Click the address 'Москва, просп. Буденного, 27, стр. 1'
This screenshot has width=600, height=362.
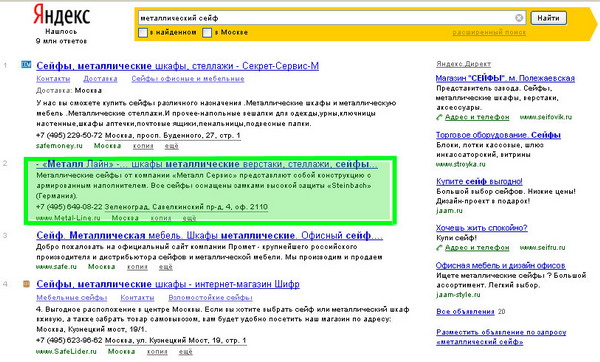173,135
